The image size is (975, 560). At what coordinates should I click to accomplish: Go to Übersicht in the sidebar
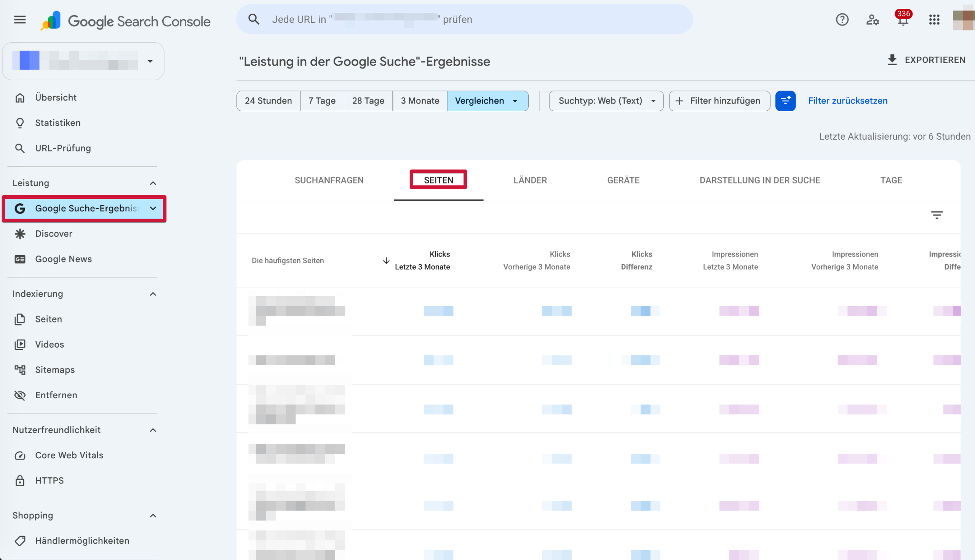pyautogui.click(x=56, y=98)
